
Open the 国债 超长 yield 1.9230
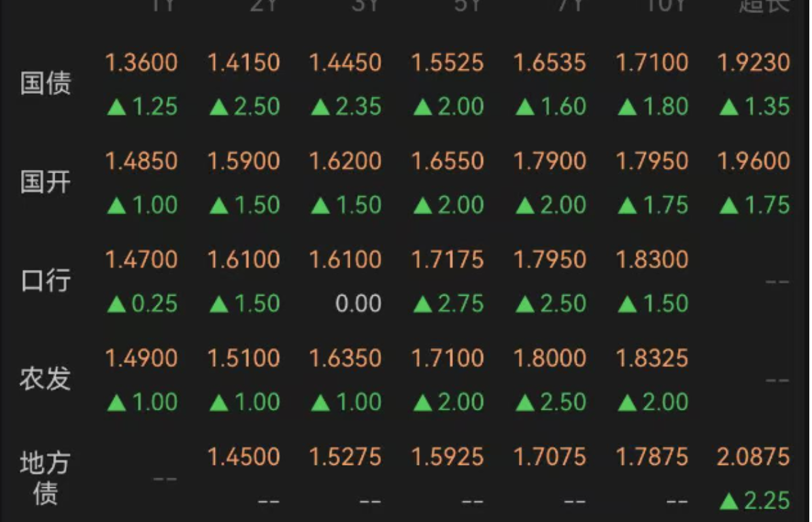point(754,63)
